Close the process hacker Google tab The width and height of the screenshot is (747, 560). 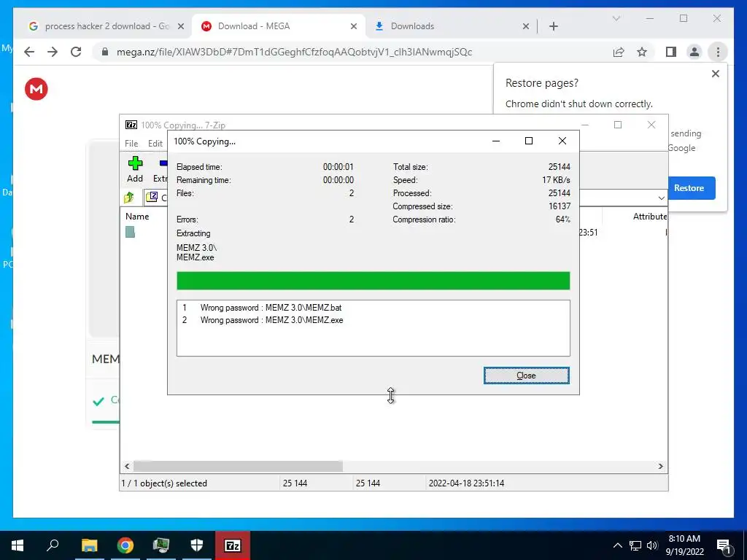[181, 26]
